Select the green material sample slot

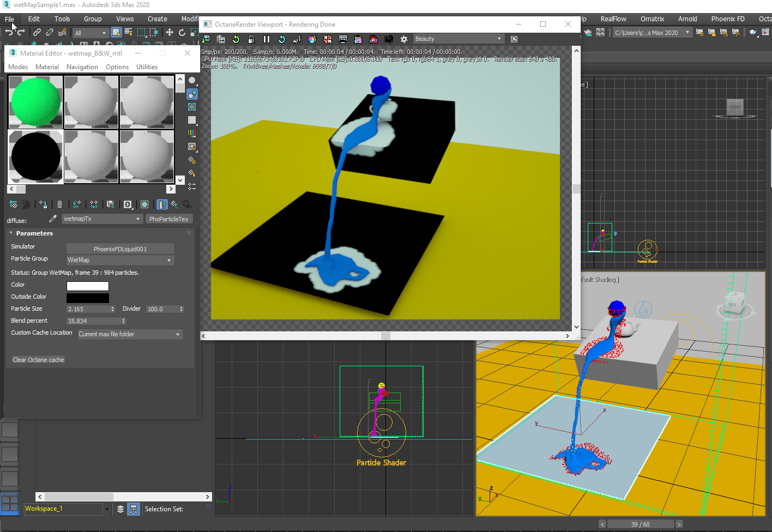point(35,102)
